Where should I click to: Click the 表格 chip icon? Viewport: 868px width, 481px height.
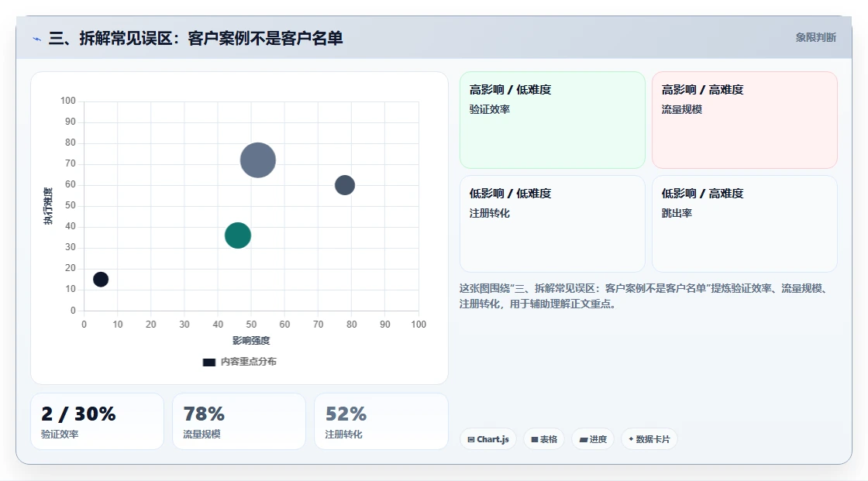tap(535, 439)
